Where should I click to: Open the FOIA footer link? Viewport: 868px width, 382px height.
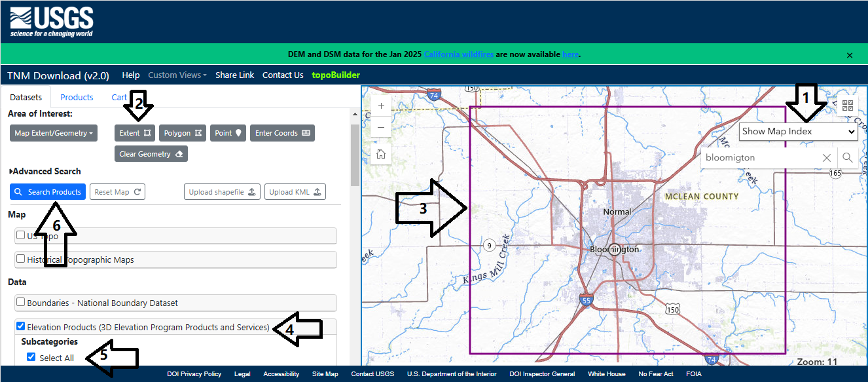[x=693, y=374]
